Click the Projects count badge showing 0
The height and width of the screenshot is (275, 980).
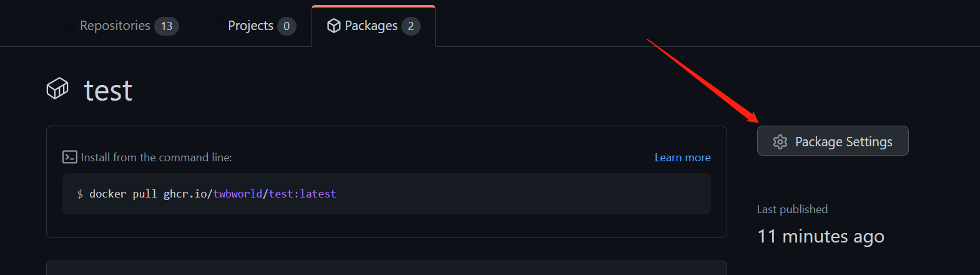click(287, 26)
